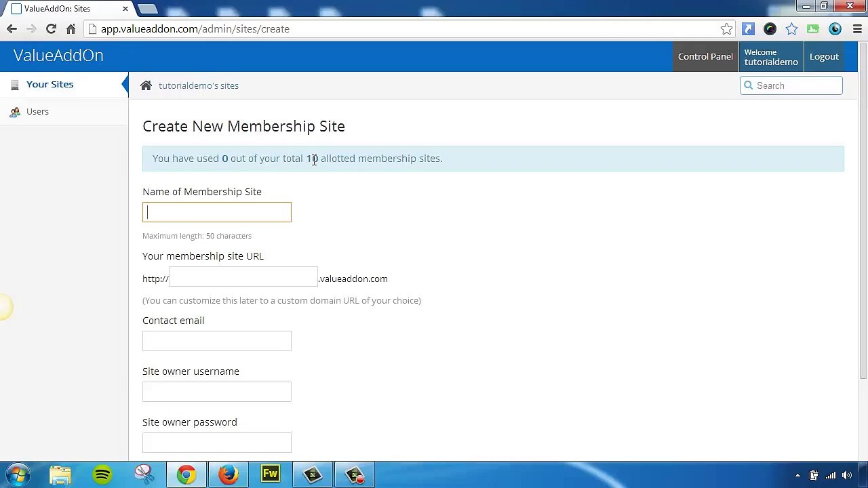Click the Site owner username field
868x488 pixels.
pos(217,392)
